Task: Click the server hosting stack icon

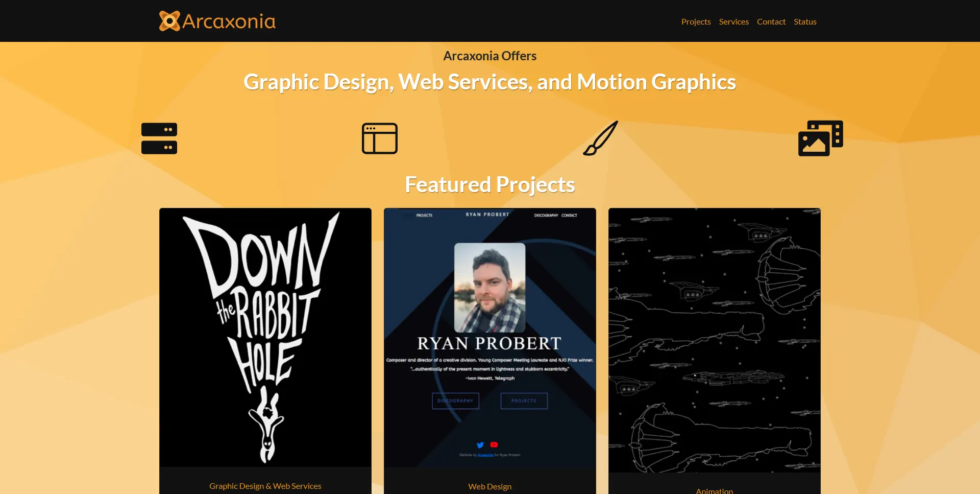Action: click(x=159, y=138)
